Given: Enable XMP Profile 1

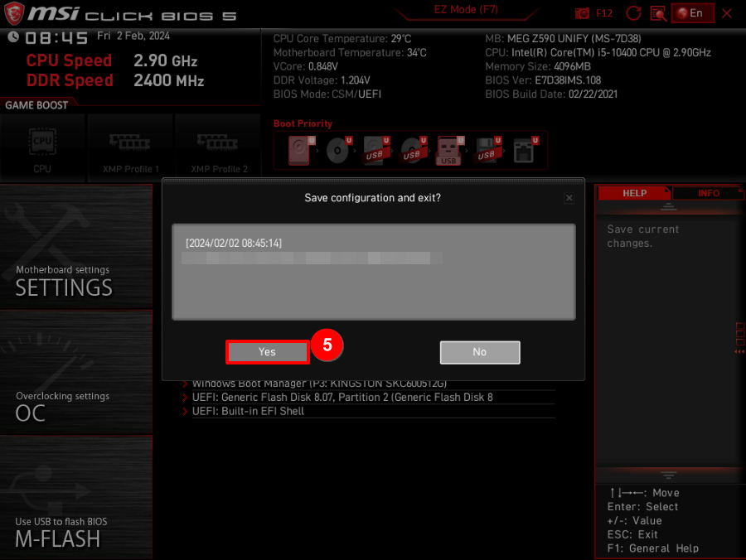Looking at the screenshot, I should [x=130, y=147].
